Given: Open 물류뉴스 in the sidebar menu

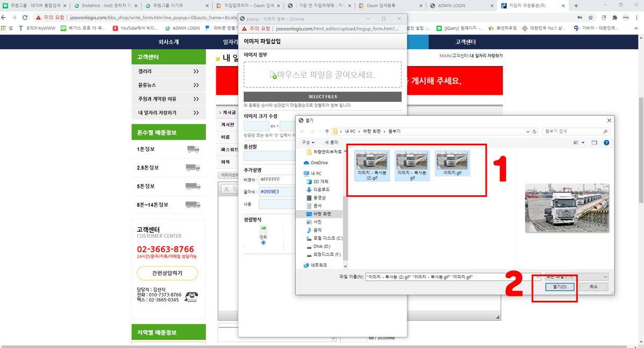Looking at the screenshot, I should (169, 85).
